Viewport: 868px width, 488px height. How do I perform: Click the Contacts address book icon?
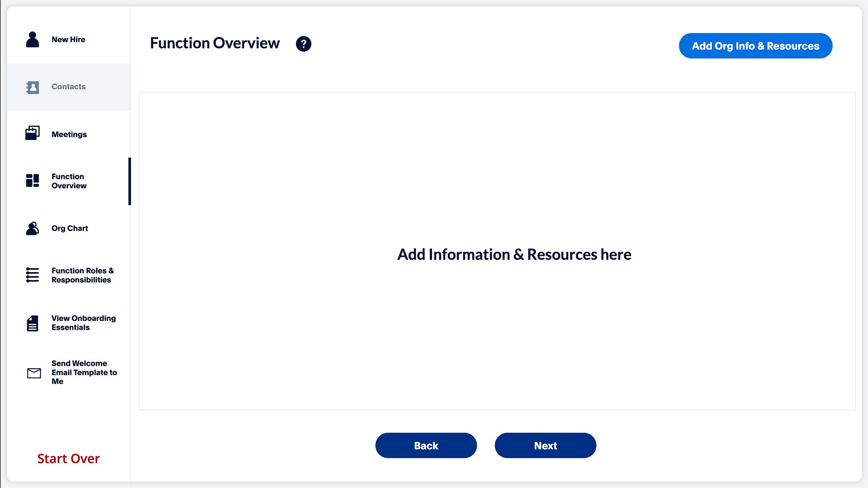pyautogui.click(x=33, y=87)
